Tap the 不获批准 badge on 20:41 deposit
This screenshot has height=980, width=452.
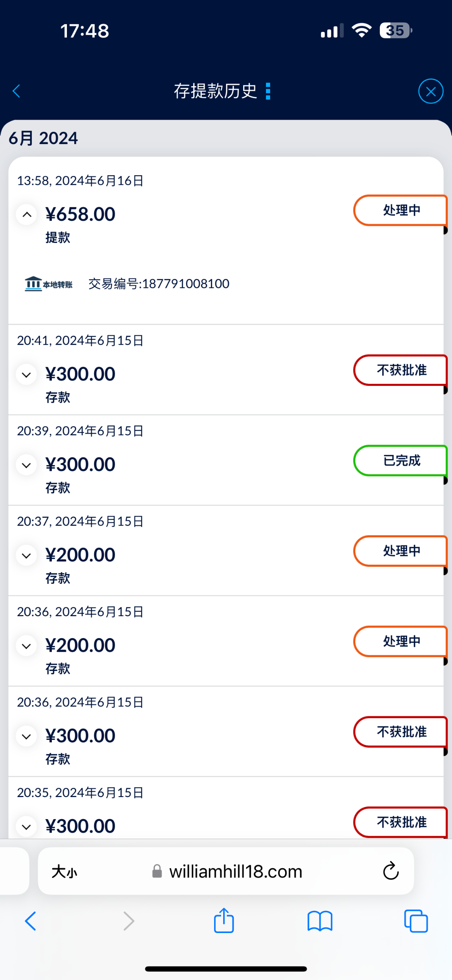[401, 370]
